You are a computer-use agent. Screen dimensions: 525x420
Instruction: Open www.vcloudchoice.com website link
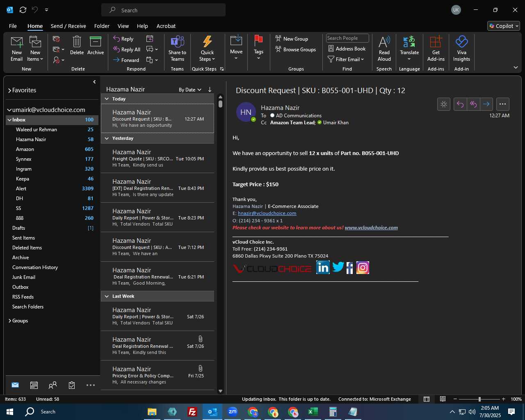(x=371, y=228)
